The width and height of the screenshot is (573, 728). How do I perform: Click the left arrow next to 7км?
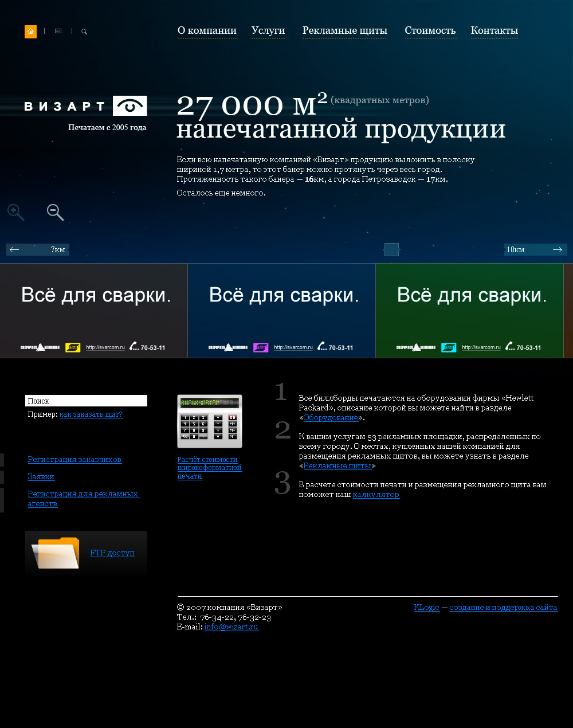pyautogui.click(x=14, y=249)
